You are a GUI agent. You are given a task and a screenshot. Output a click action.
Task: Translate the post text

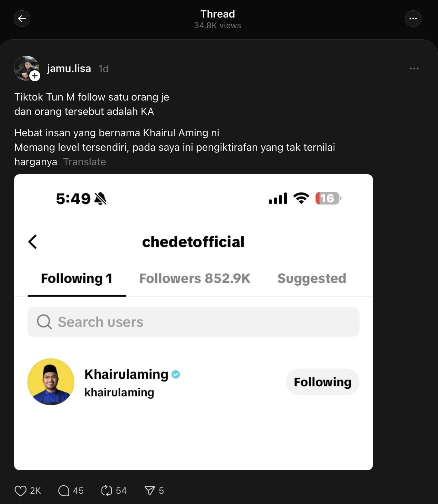pyautogui.click(x=84, y=162)
